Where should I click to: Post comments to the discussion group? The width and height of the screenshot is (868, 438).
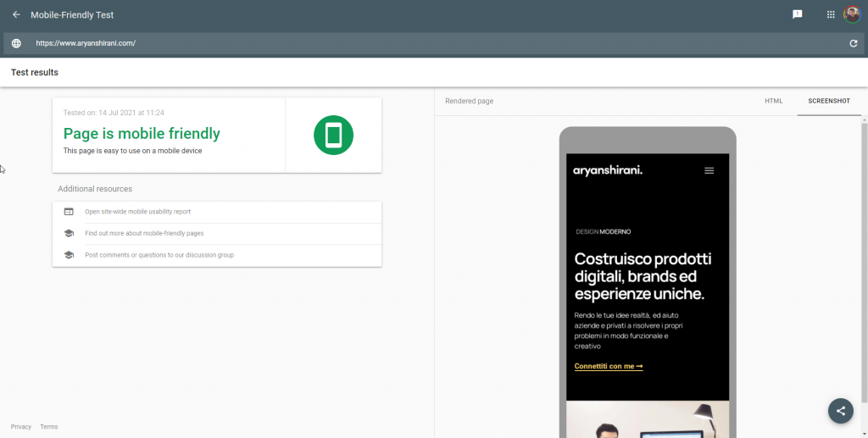tap(159, 255)
